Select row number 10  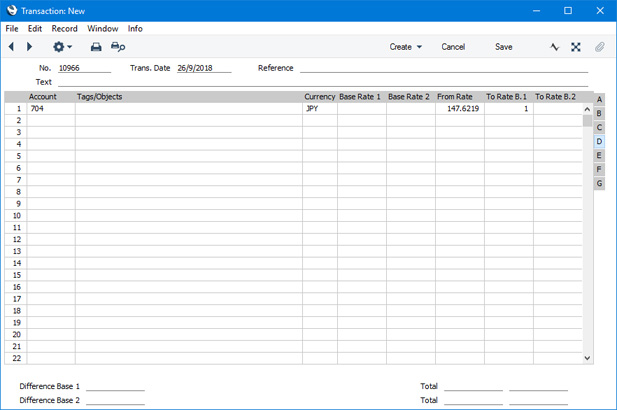pos(16,216)
